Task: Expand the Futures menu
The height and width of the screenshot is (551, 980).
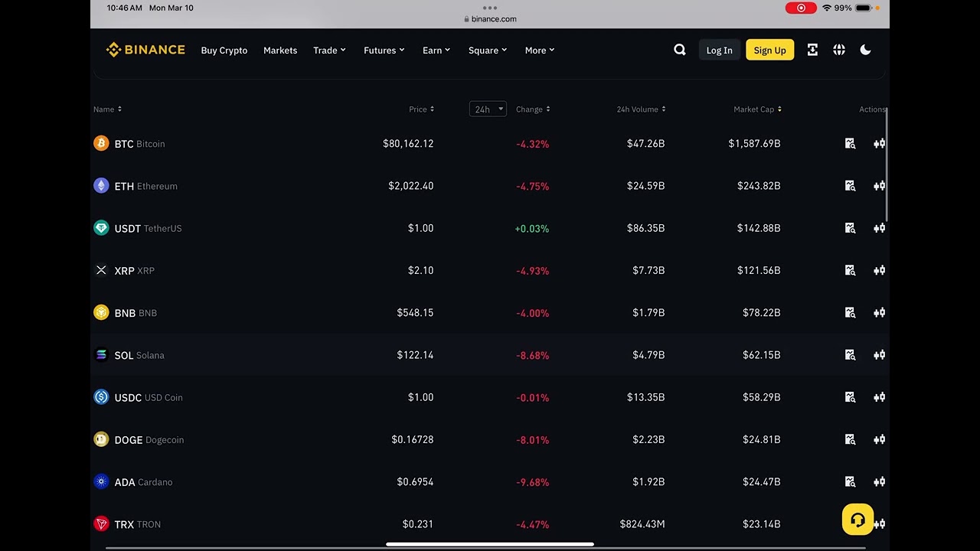Action: point(384,51)
